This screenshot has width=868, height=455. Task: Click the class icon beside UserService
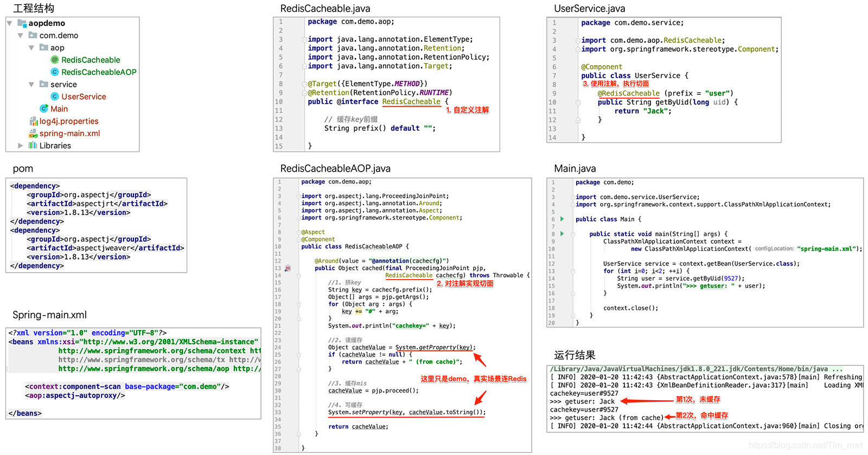[55, 96]
